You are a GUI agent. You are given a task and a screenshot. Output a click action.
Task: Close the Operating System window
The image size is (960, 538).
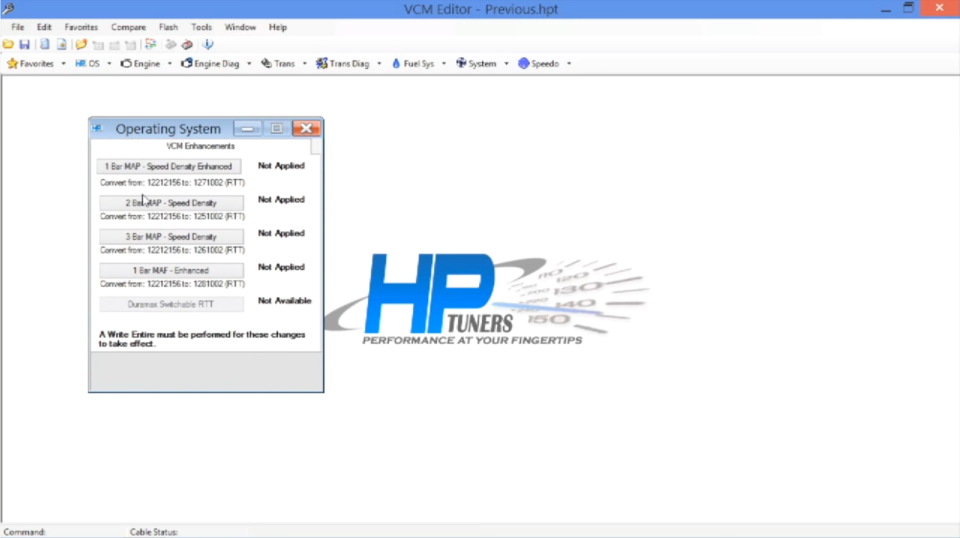306,129
